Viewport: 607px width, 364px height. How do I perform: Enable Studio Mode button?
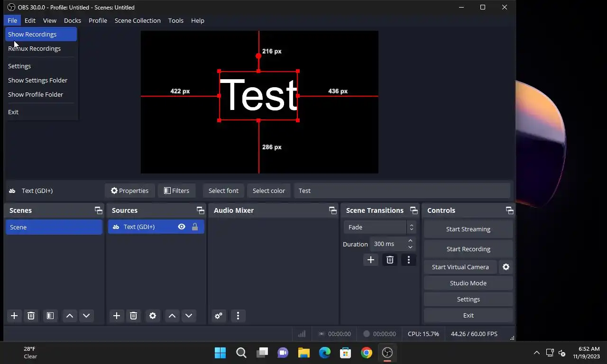tap(468, 283)
